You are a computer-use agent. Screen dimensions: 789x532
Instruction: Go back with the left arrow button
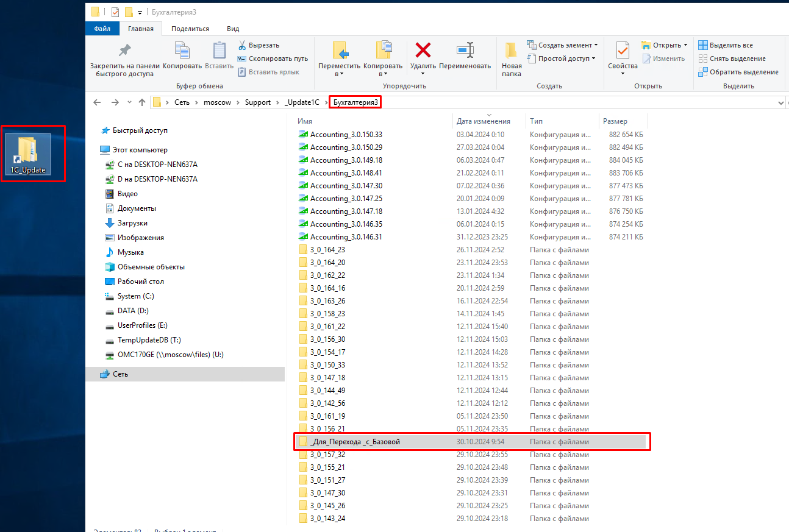tap(98, 102)
